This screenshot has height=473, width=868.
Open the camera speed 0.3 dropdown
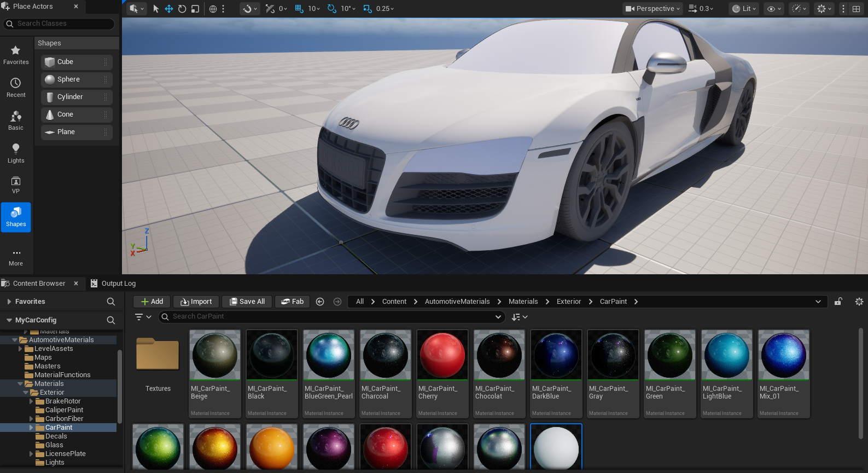coord(701,9)
